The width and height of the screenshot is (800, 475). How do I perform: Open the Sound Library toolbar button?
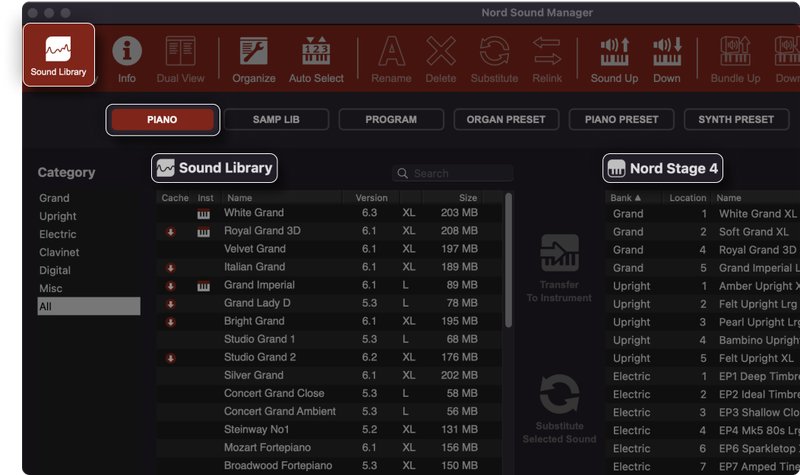[x=59, y=55]
